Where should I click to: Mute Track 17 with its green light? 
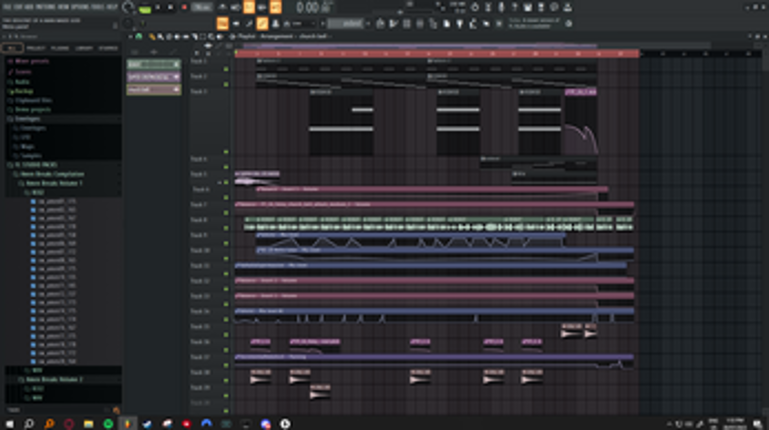[x=226, y=365]
